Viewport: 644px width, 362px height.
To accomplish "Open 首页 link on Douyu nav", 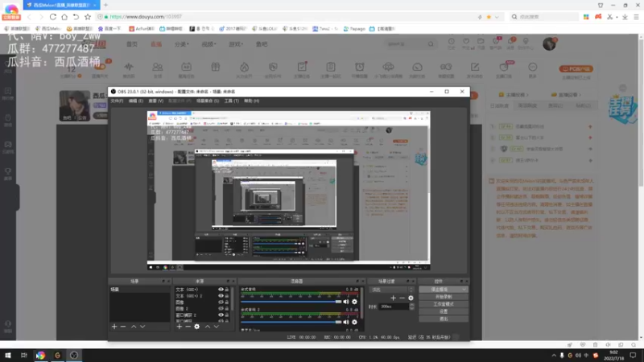I will pyautogui.click(x=132, y=44).
